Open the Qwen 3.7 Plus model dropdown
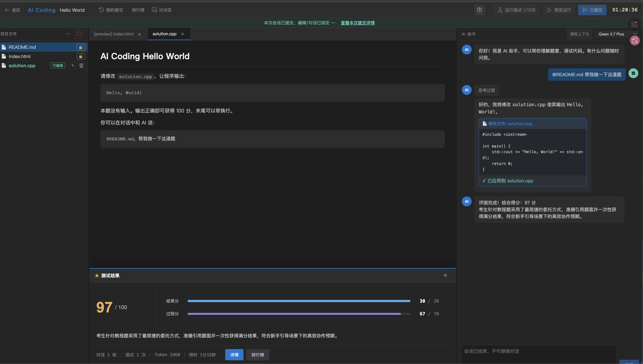The height and width of the screenshot is (364, 643). [x=617, y=34]
